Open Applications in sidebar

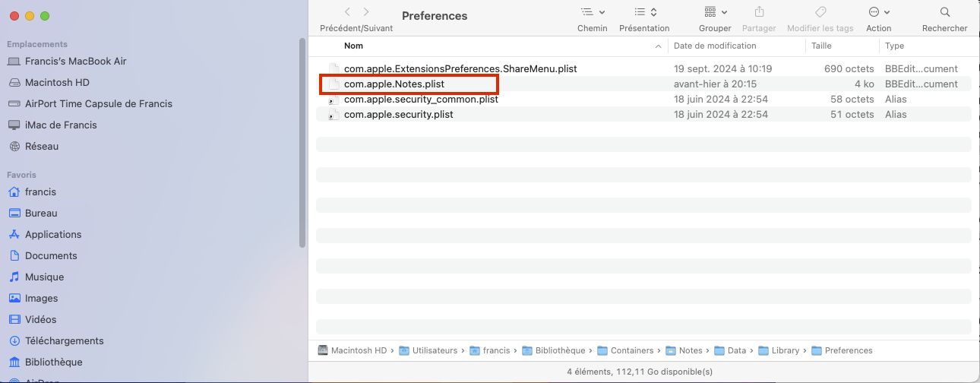click(x=53, y=234)
